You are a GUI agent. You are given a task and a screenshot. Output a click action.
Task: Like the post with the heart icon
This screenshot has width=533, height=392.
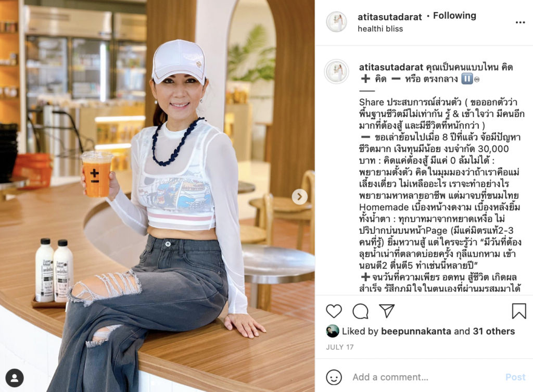click(334, 311)
